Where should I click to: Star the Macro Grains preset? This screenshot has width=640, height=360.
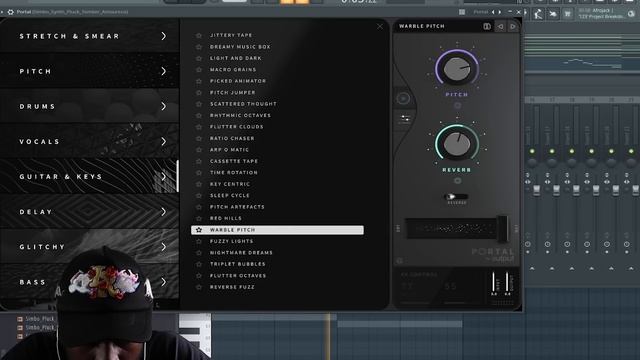[x=199, y=70]
